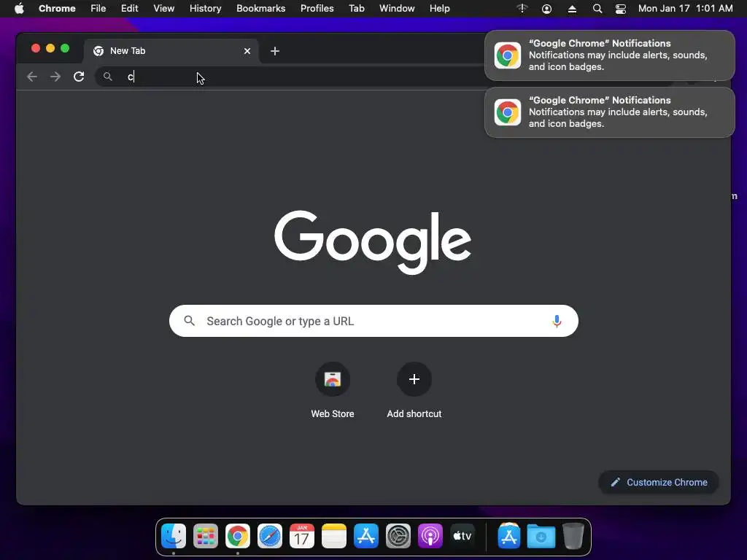Click the eject icon in menu bar
Image resolution: width=747 pixels, height=560 pixels.
pyautogui.click(x=572, y=9)
